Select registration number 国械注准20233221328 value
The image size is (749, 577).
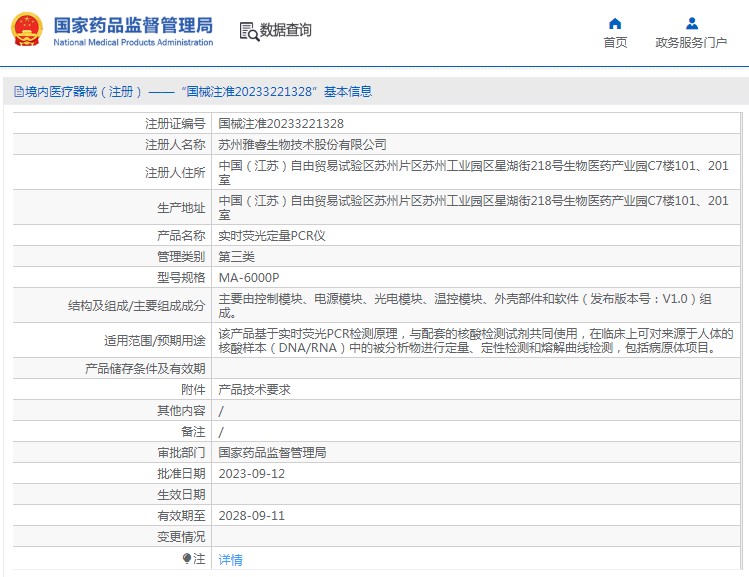coord(281,124)
